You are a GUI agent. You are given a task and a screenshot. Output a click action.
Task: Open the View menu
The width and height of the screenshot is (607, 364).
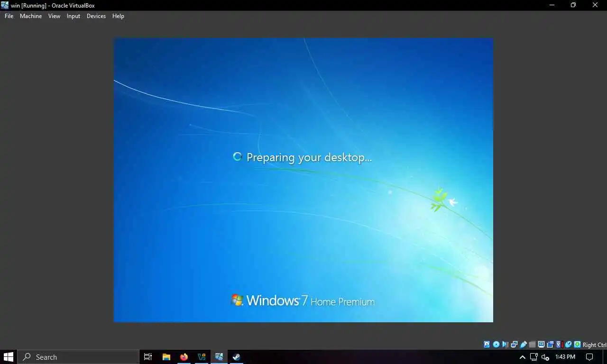(x=54, y=16)
